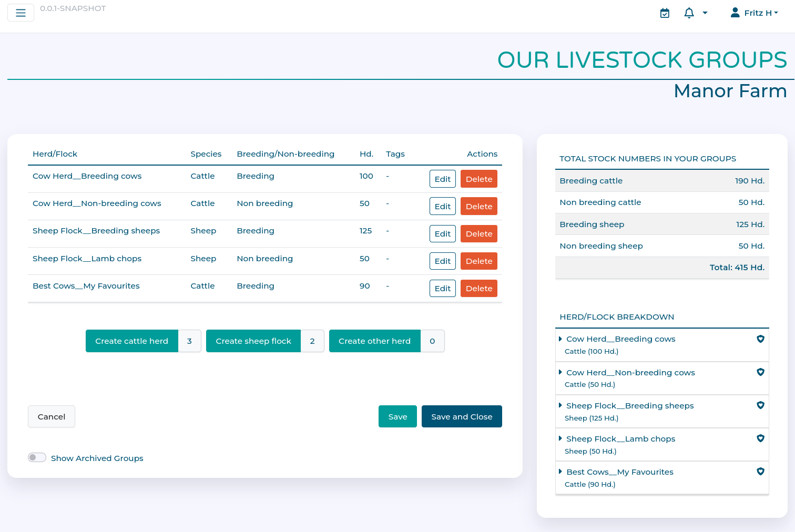
Task: Click shield icon for Cow Herd__Non-breeding cows
Action: [x=760, y=372]
